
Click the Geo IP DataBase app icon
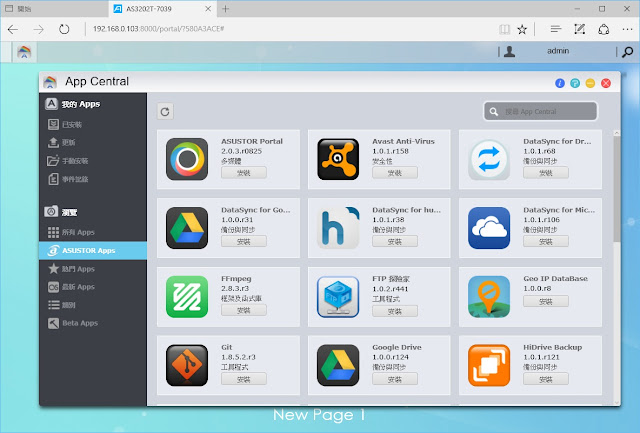(489, 297)
